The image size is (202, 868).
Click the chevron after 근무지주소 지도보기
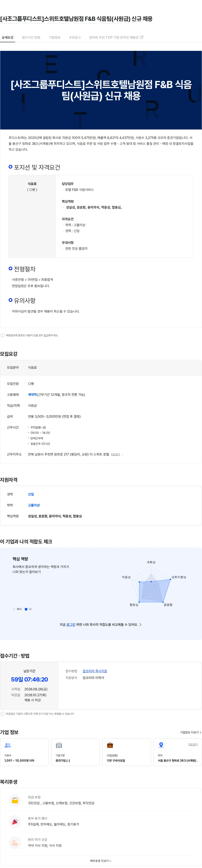pos(122,454)
